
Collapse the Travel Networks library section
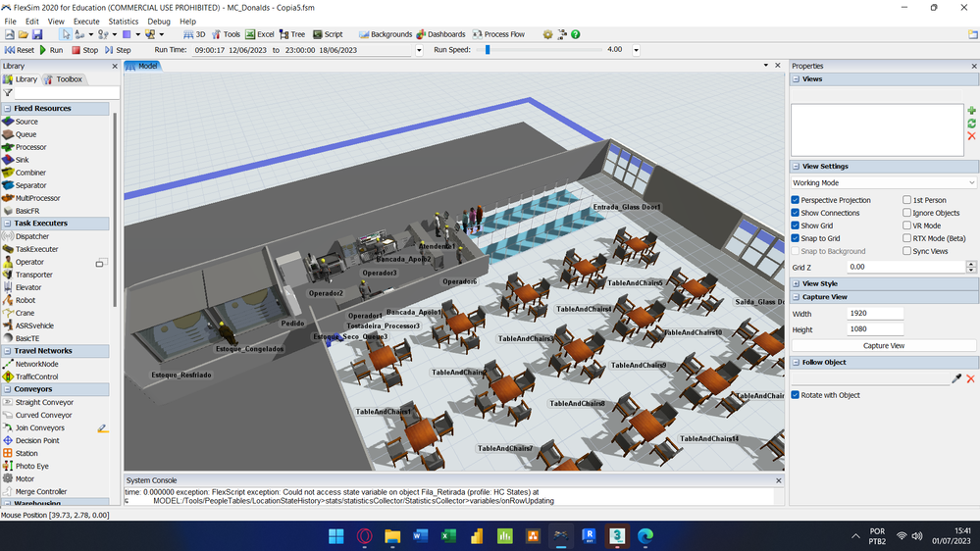coord(8,350)
